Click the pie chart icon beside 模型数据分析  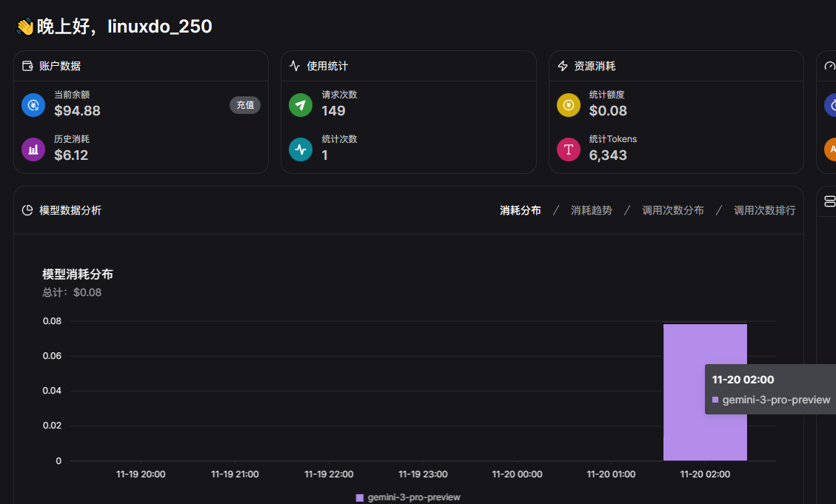[27, 210]
